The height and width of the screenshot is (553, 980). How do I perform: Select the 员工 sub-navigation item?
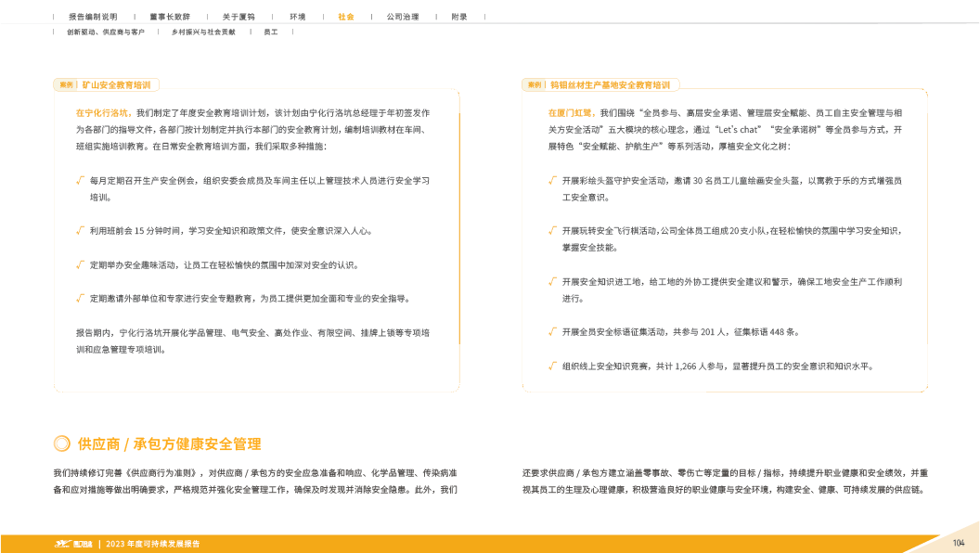point(271,32)
